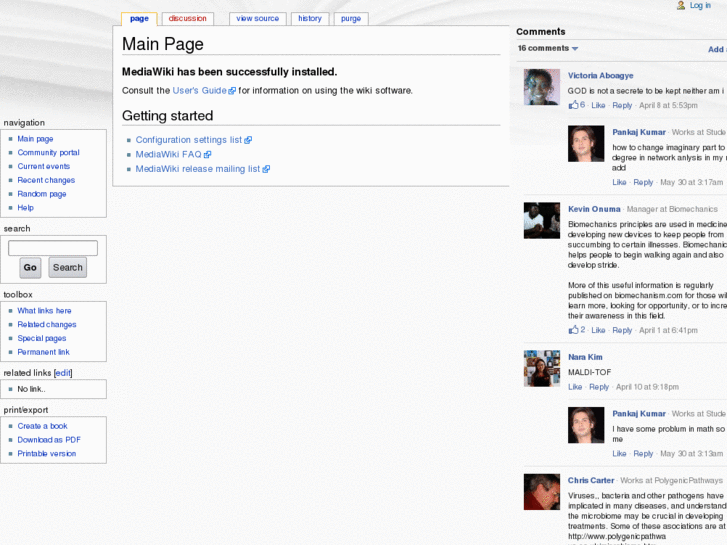Like Pankaj Kumar's May 30 3:13am comment
727x545 pixels.
(x=619, y=454)
